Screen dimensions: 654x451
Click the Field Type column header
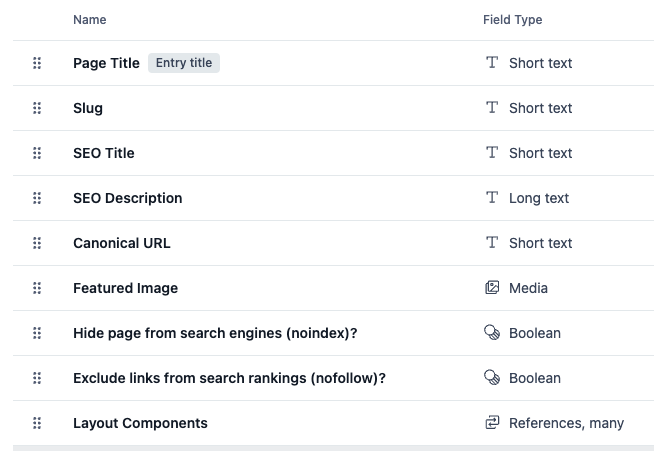tap(512, 20)
